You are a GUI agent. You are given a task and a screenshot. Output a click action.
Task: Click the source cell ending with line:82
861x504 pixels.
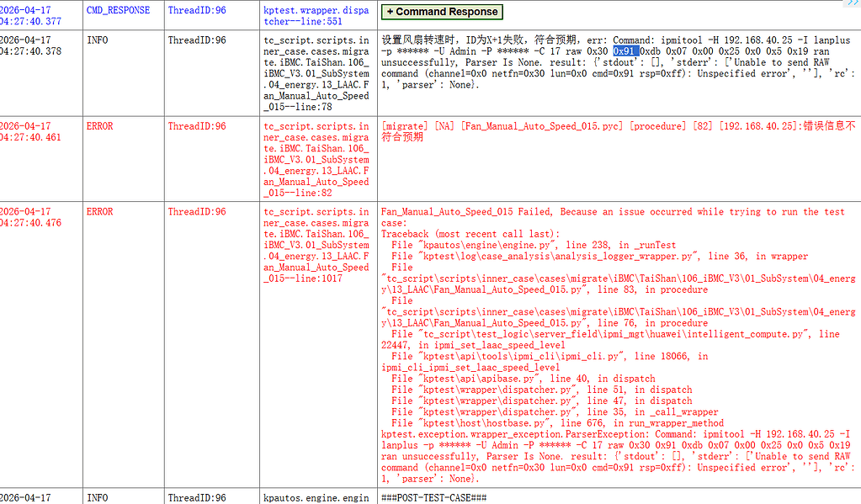pyautogui.click(x=316, y=159)
